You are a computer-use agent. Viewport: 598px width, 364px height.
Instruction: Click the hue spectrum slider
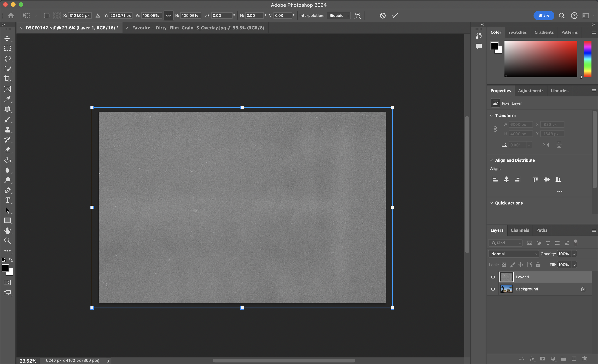587,59
